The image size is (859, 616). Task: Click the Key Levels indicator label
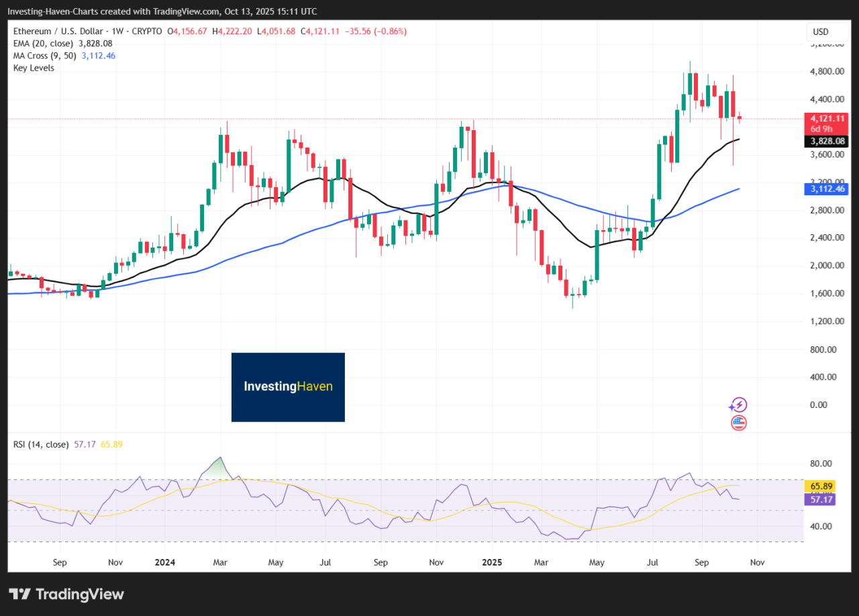pyautogui.click(x=34, y=68)
